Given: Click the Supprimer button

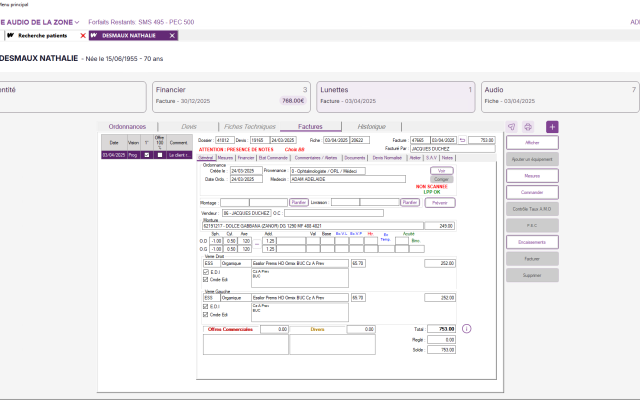Looking at the screenshot, I should (x=532, y=275).
